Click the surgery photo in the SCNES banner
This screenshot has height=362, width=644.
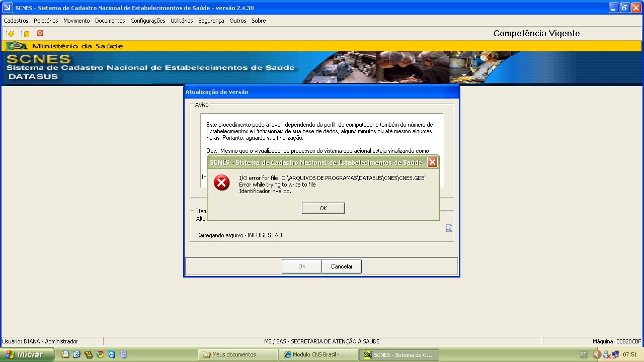(x=412, y=67)
